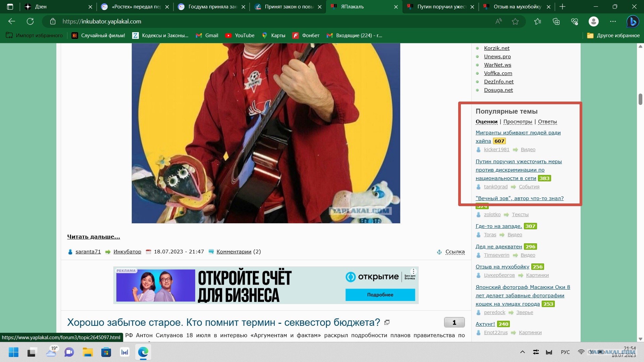This screenshot has height=362, width=644.
Task: Open topic "Вечный зов", автор что-то знал?
Action: pos(520,198)
